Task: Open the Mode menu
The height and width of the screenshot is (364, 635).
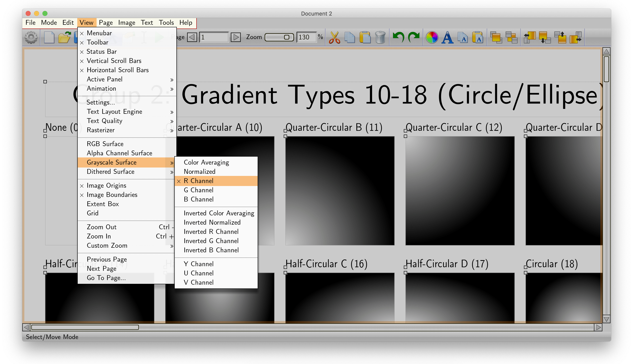Action: [49, 22]
